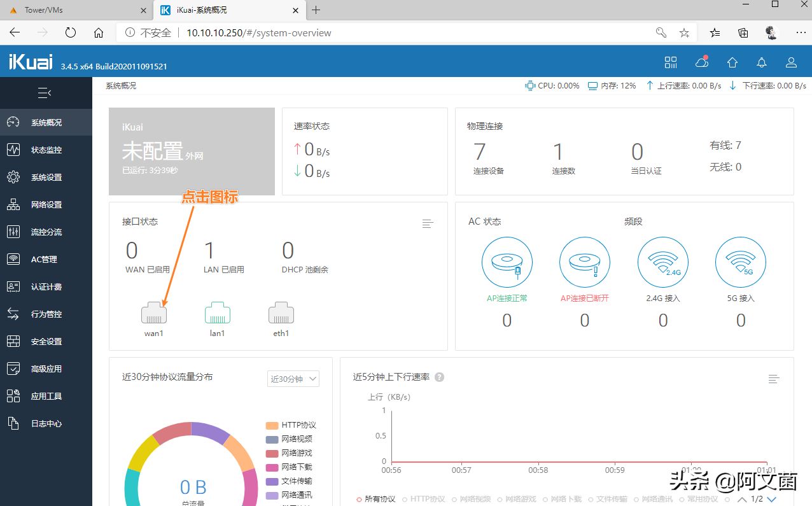Image resolution: width=812 pixels, height=506 pixels.
Task: Click 网络游戏 legend swatch in donut chart
Action: click(272, 453)
